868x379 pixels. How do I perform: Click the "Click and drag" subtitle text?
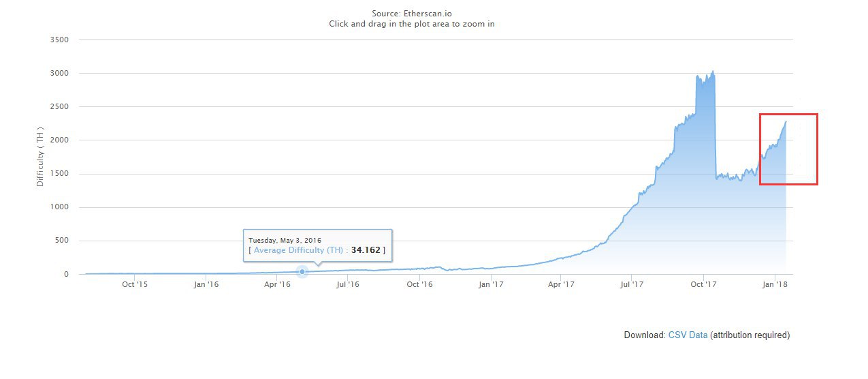(x=411, y=24)
